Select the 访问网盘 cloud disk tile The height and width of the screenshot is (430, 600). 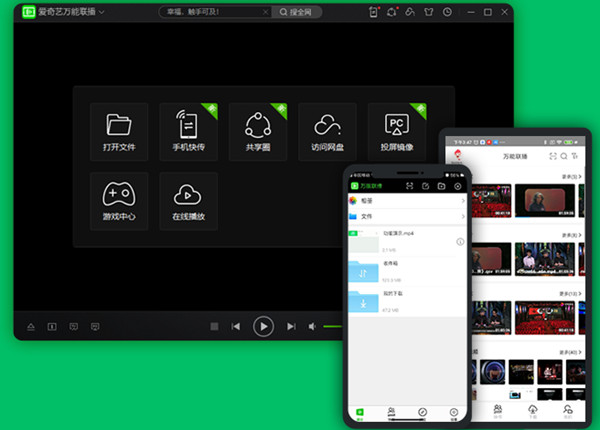328,132
